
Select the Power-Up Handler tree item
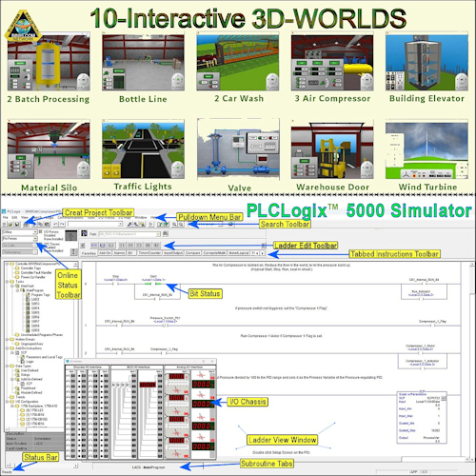tap(33, 277)
